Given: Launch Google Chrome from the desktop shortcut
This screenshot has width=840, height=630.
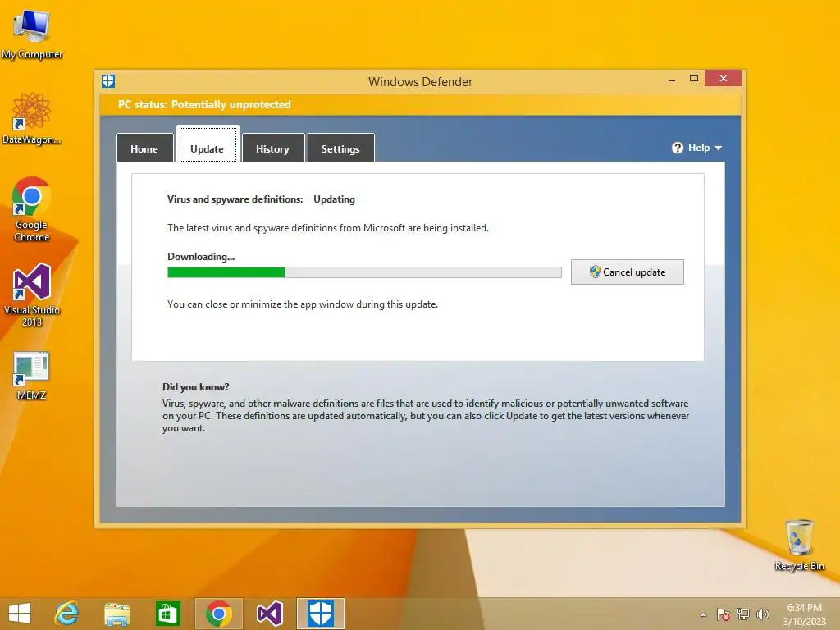Looking at the screenshot, I should (x=32, y=209).
